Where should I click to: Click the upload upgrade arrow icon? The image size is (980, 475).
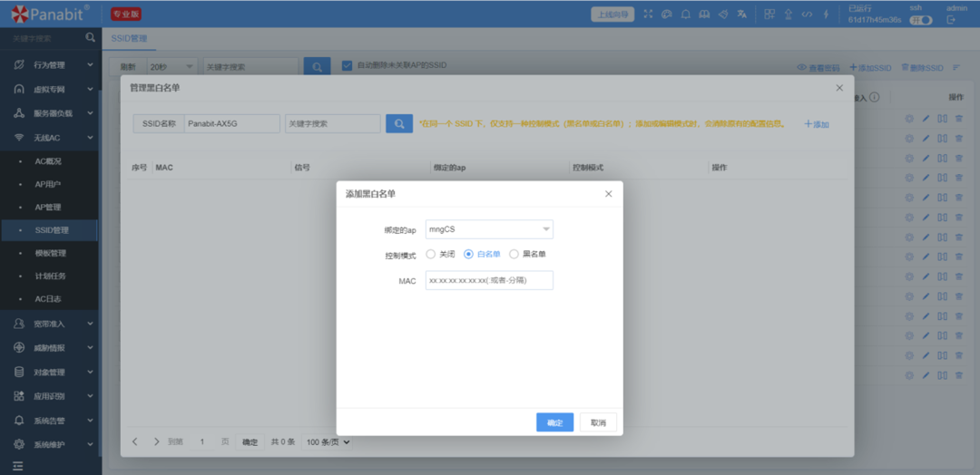[x=789, y=15]
